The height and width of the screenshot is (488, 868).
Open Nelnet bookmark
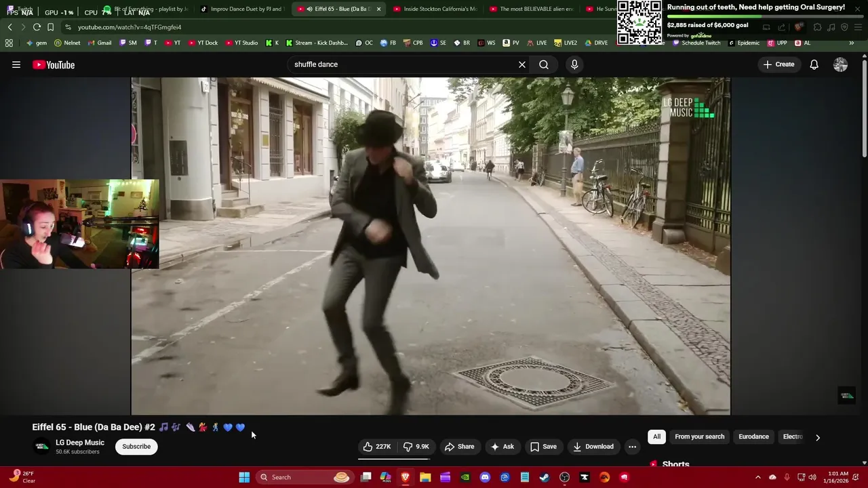(67, 43)
